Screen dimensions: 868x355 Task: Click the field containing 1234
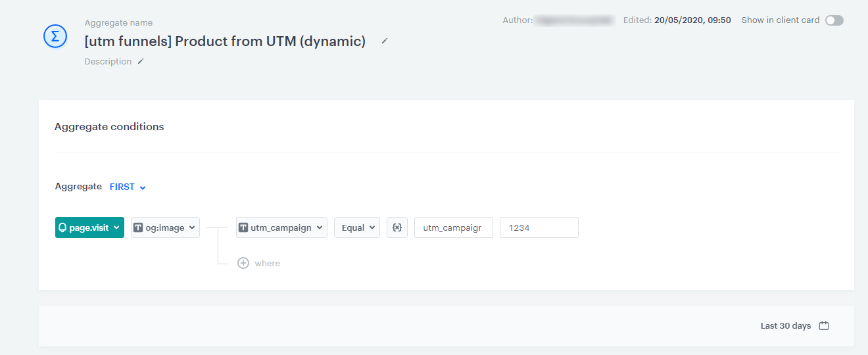539,227
